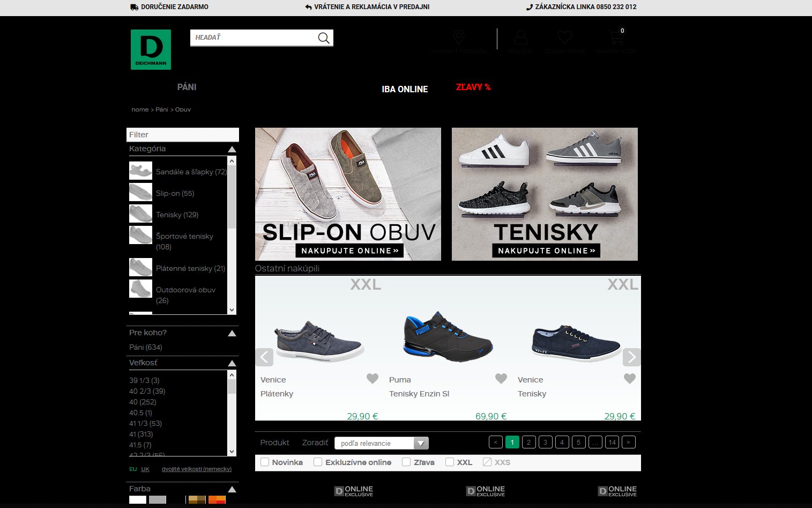The height and width of the screenshot is (508, 812).
Task: Open the store locator pin icon
Action: [x=459, y=38]
